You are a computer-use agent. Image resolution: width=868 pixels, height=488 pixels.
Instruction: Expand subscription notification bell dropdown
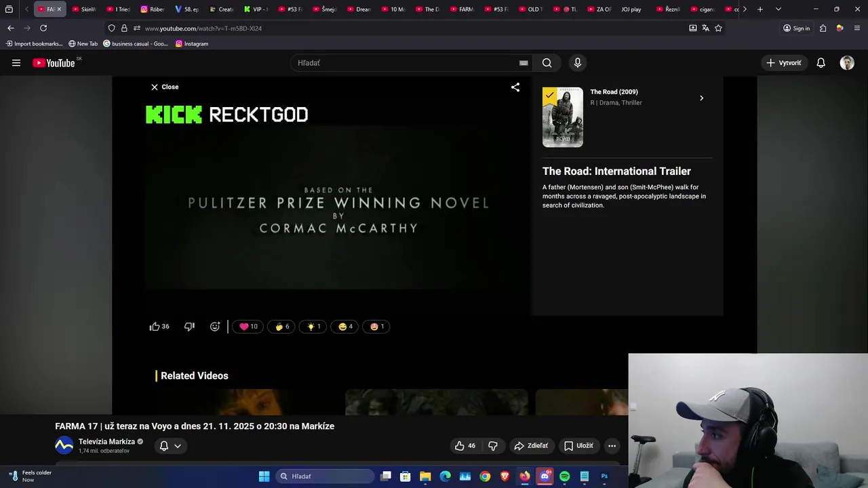pos(170,446)
